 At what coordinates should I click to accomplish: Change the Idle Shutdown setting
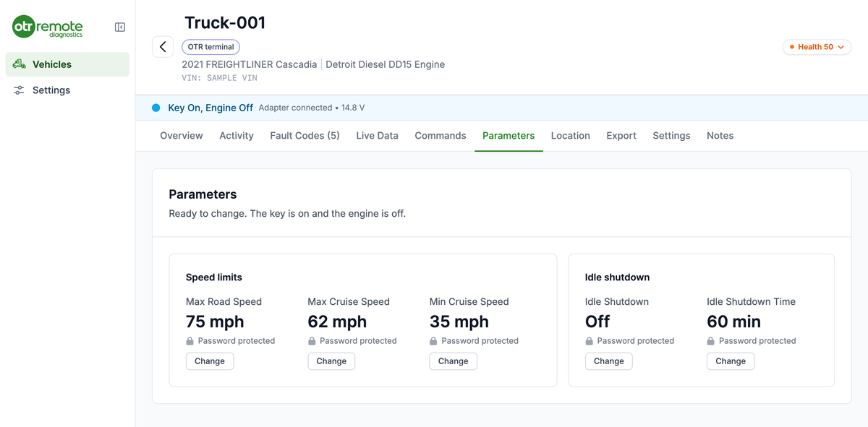click(x=609, y=361)
